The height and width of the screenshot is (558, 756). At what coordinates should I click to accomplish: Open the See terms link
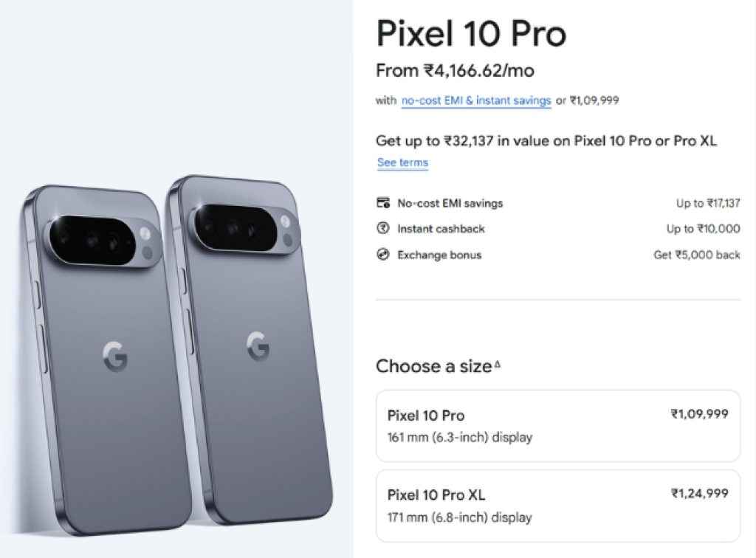pos(402,162)
